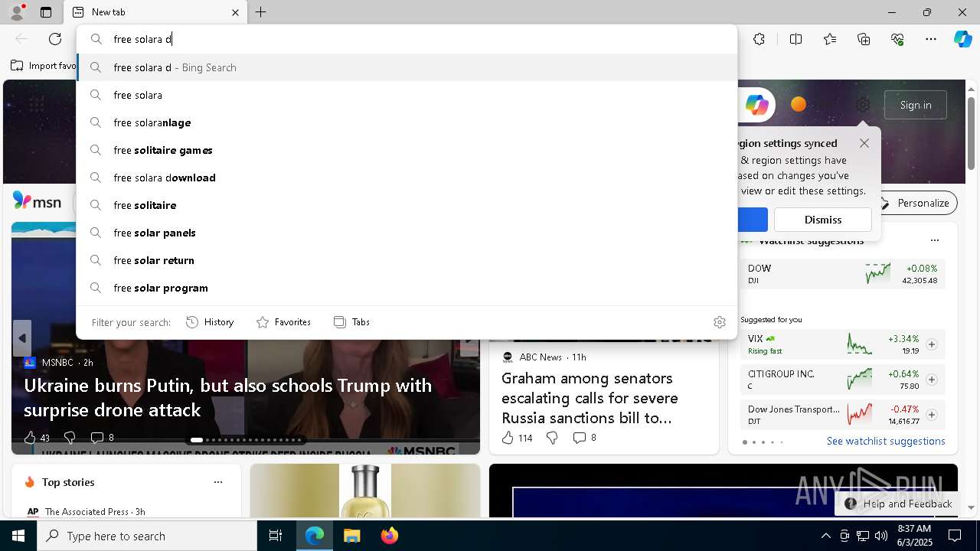
Task: Open Top stories more options ellipsis
Action: [218, 482]
